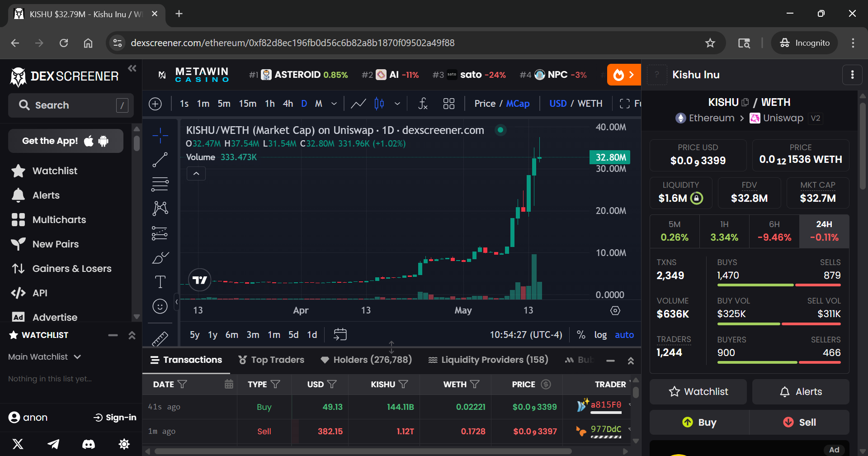
Task: Minimize the watchlist panel
Action: (x=113, y=335)
